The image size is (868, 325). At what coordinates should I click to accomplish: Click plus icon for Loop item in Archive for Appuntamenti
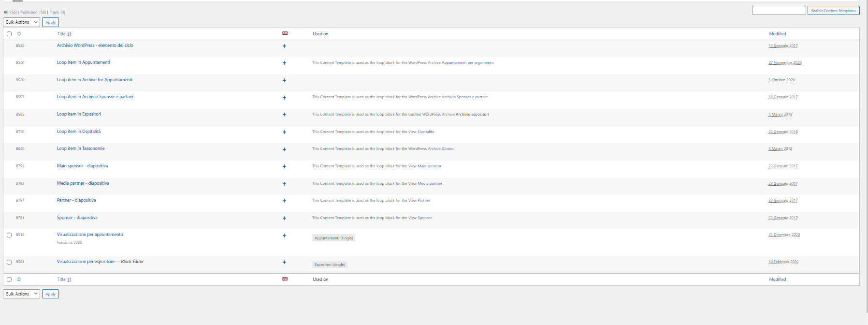click(x=284, y=80)
